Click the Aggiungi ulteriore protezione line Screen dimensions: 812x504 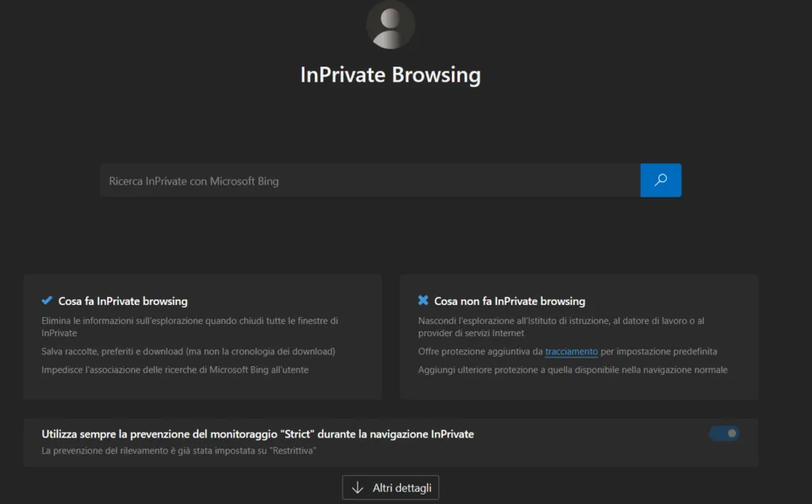click(573, 369)
